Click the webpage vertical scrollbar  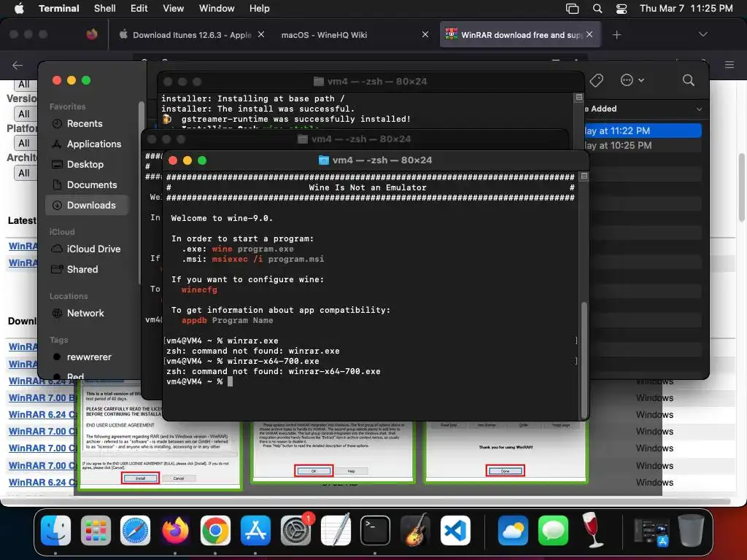(742, 186)
